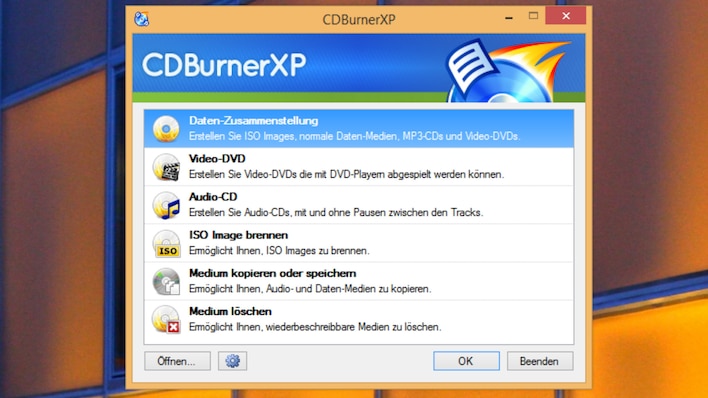The width and height of the screenshot is (708, 398).
Task: Click the Audio-CD music note icon
Action: point(166,205)
